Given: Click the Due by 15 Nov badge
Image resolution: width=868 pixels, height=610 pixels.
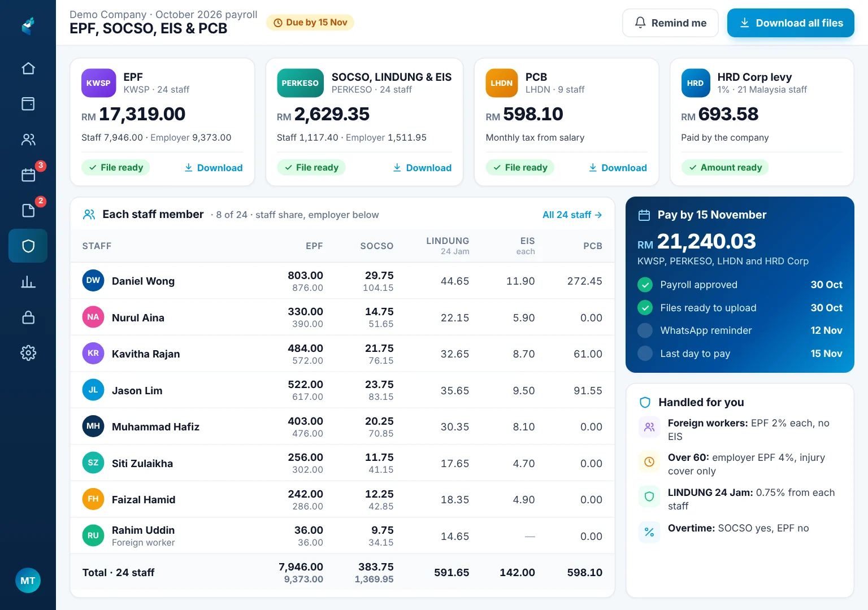Looking at the screenshot, I should tap(310, 23).
